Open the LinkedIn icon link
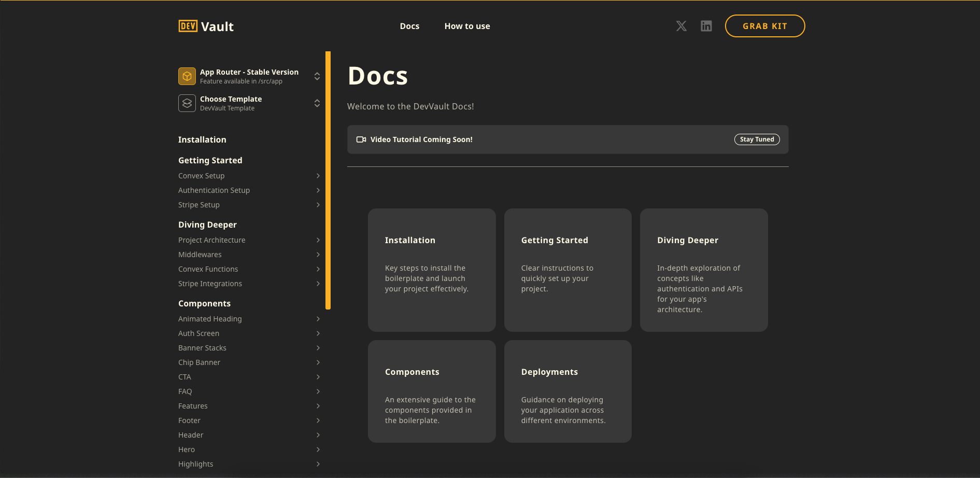This screenshot has height=478, width=980. click(x=706, y=26)
